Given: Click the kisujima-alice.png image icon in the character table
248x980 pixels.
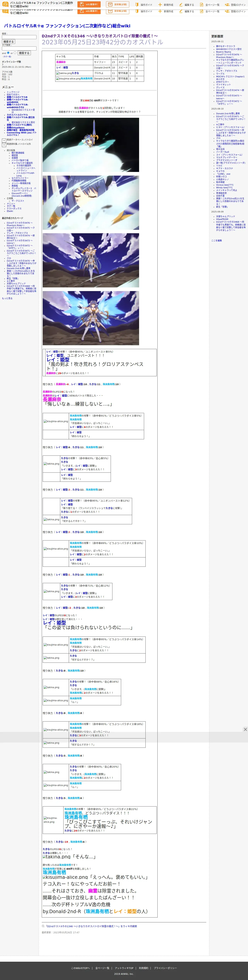Looking at the screenshot, I should click(68, 79).
